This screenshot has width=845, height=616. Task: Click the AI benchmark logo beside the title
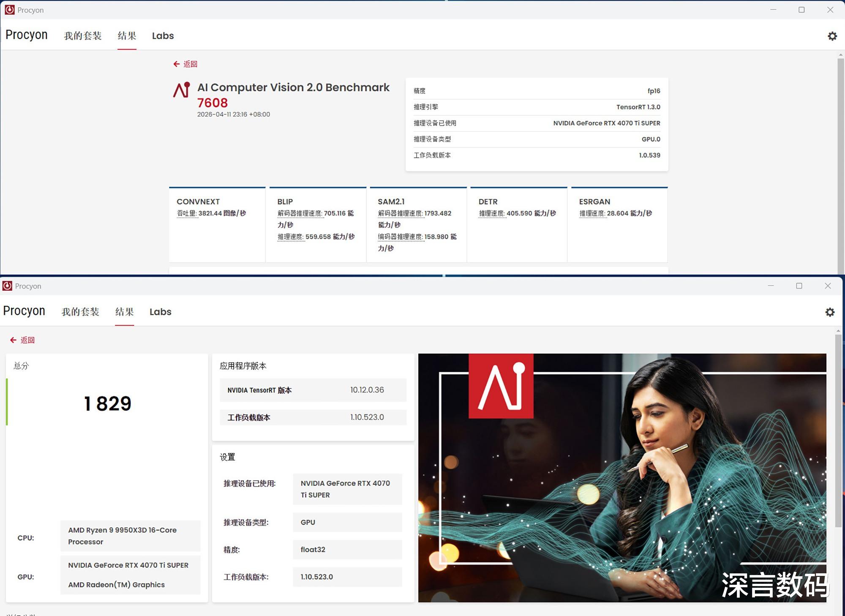pyautogui.click(x=182, y=90)
